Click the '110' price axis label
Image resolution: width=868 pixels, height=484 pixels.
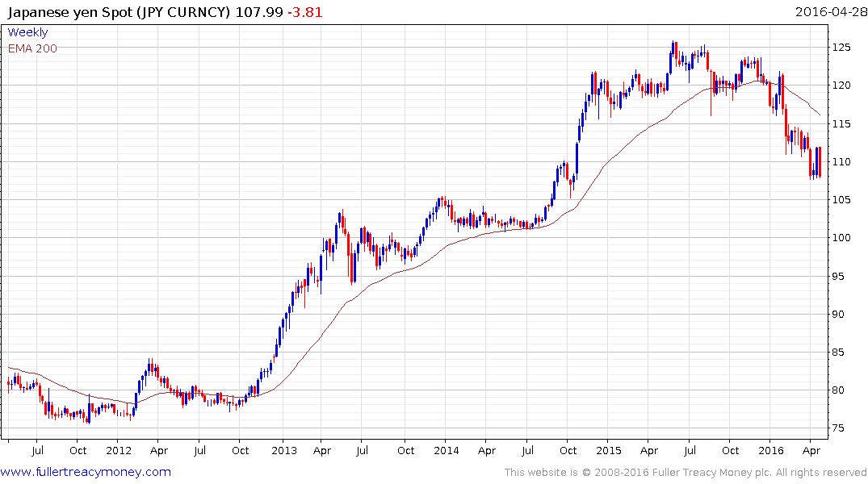[x=841, y=161]
